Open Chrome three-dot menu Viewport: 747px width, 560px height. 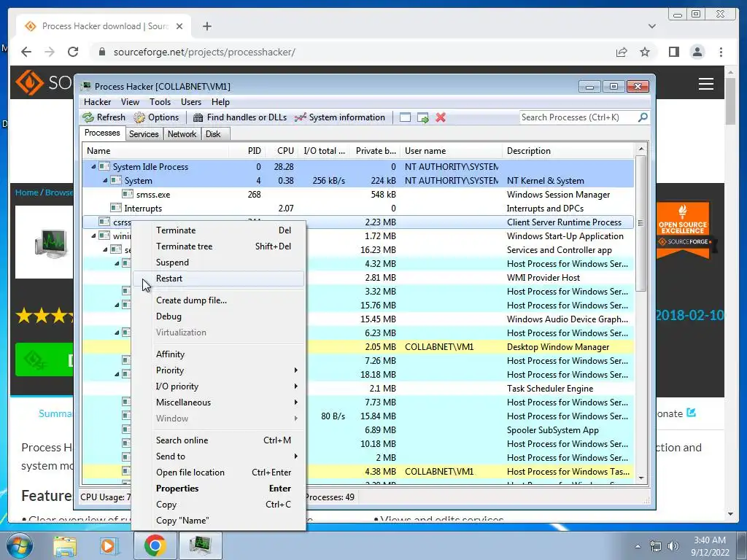721,52
